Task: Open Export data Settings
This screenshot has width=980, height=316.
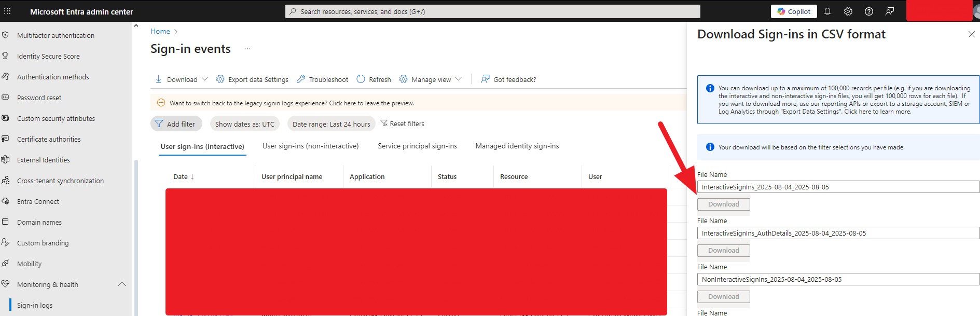Action: click(252, 79)
